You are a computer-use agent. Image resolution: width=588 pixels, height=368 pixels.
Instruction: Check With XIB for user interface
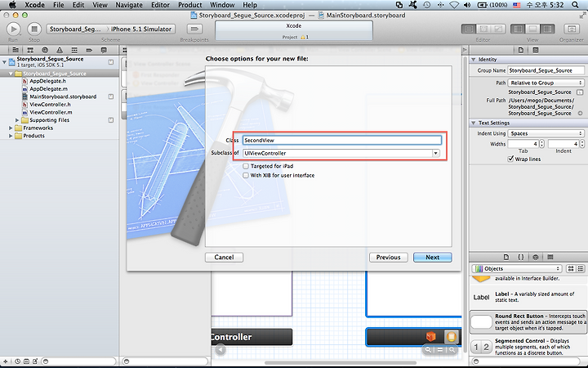[246, 175]
